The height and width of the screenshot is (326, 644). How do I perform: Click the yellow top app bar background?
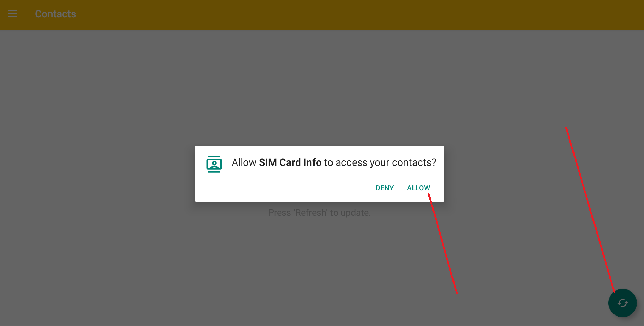(339, 15)
